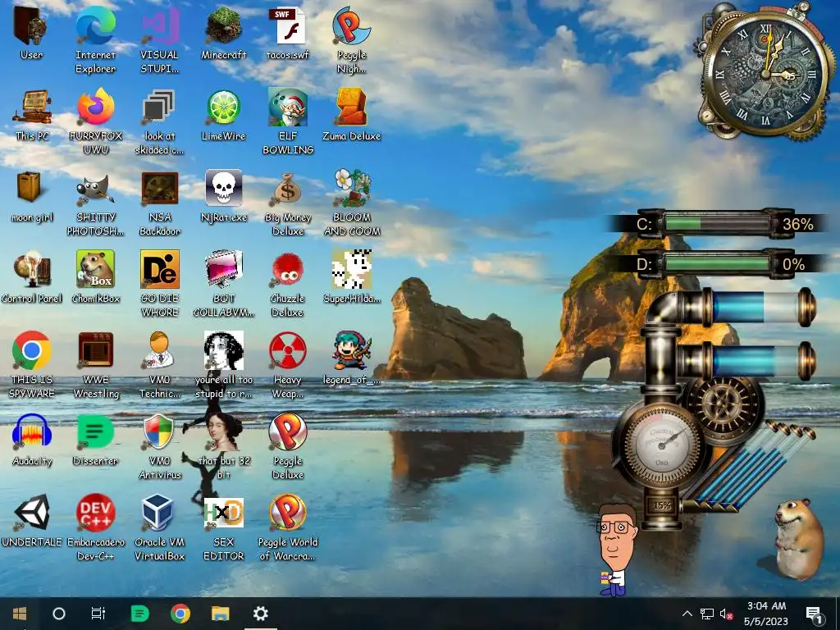Open WWE Wrestling icon
The width and height of the screenshot is (840, 630).
95,350
